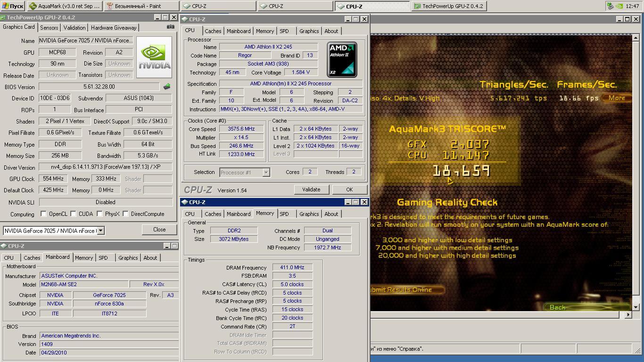Click the More button in AquaMark results
Image resolution: width=644 pixels, height=362 pixels.
pos(617,98)
